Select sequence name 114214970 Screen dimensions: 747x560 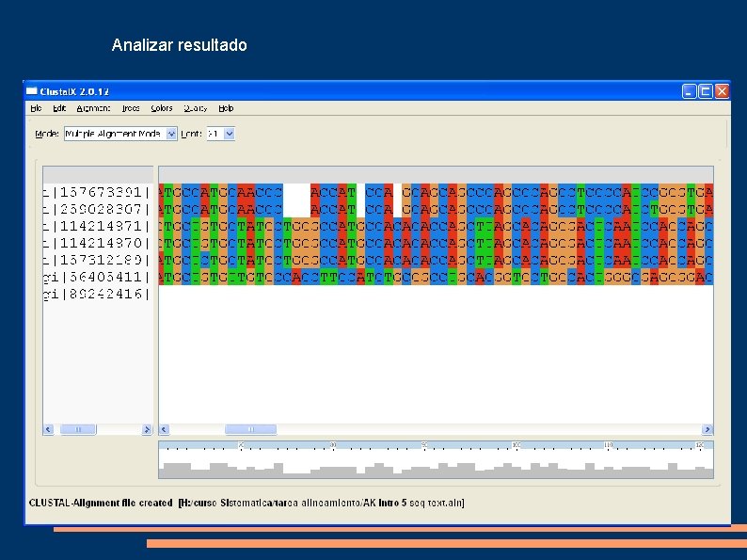(97, 243)
